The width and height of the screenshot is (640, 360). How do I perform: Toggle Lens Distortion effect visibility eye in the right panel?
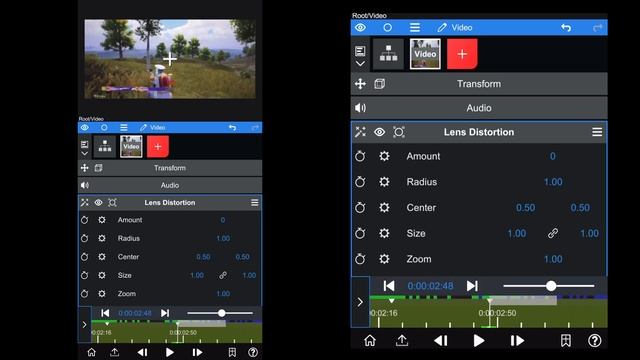coord(380,132)
